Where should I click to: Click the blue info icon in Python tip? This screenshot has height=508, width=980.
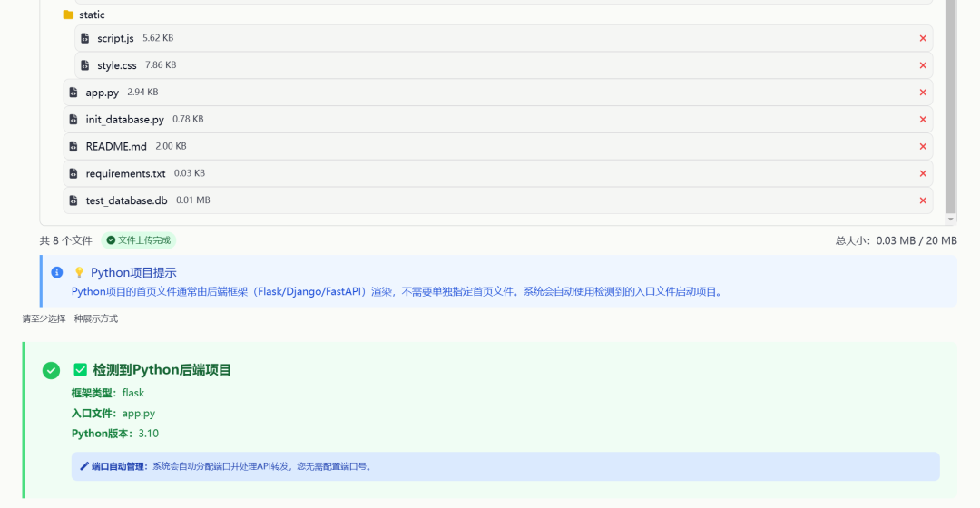[x=57, y=272]
